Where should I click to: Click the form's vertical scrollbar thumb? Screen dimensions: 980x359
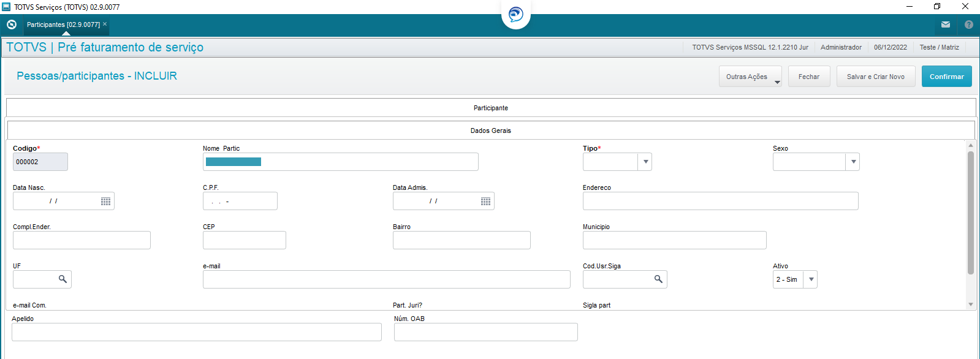pos(971,212)
